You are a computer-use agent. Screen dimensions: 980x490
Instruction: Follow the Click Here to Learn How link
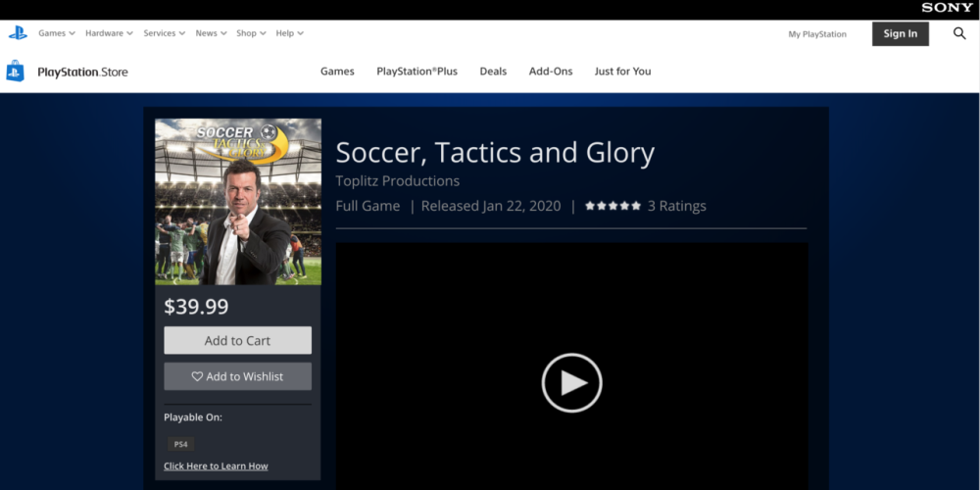pyautogui.click(x=216, y=466)
